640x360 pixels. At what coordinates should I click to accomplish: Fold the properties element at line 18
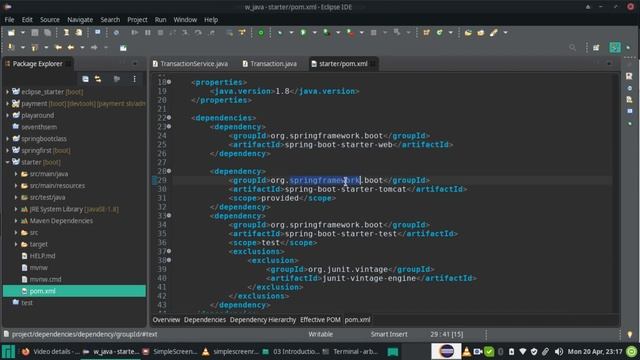click(169, 82)
